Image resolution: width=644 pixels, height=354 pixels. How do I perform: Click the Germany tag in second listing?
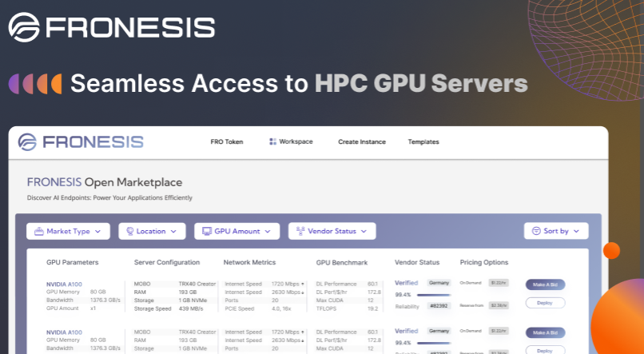tap(439, 331)
